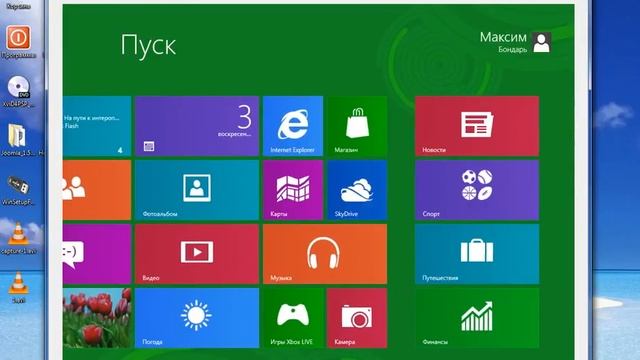Open the Камера camera tile
The image size is (640, 360).
click(x=357, y=318)
